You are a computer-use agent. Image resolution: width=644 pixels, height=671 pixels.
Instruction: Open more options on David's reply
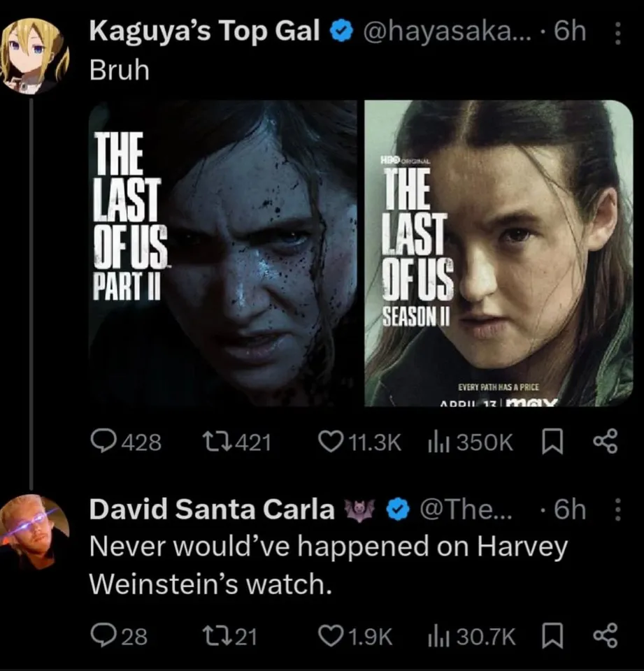tap(616, 511)
